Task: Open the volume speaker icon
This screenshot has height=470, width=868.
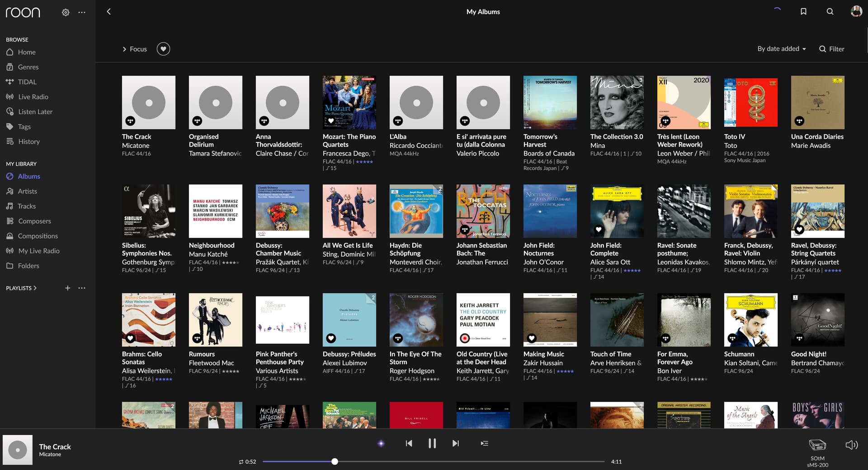Action: click(851, 445)
